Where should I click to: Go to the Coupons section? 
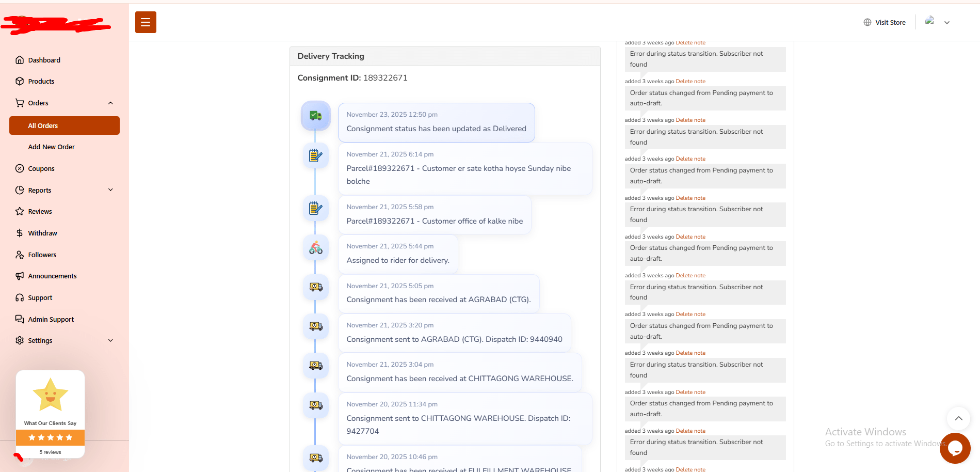pyautogui.click(x=41, y=168)
